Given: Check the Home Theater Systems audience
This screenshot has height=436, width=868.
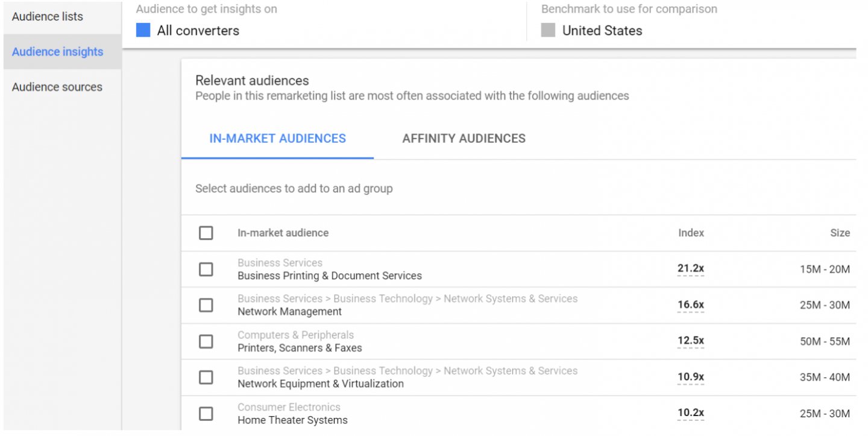Looking at the screenshot, I should point(206,414).
